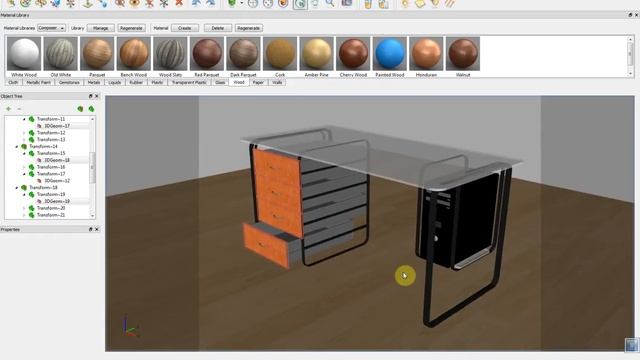This screenshot has width=640, height=360.
Task: Expand the Transform-12 node
Action: [24, 133]
